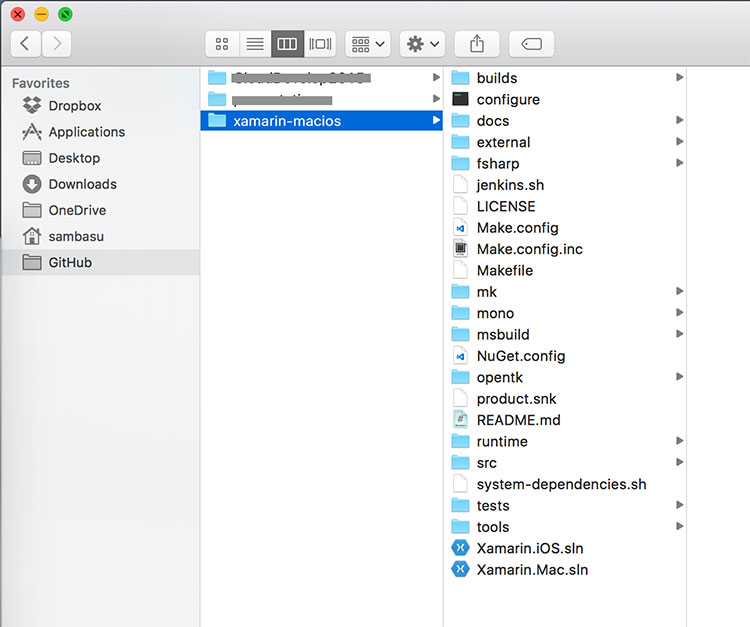Viewport: 750px width, 627px height.
Task: Select README.md file icon
Action: tap(460, 420)
